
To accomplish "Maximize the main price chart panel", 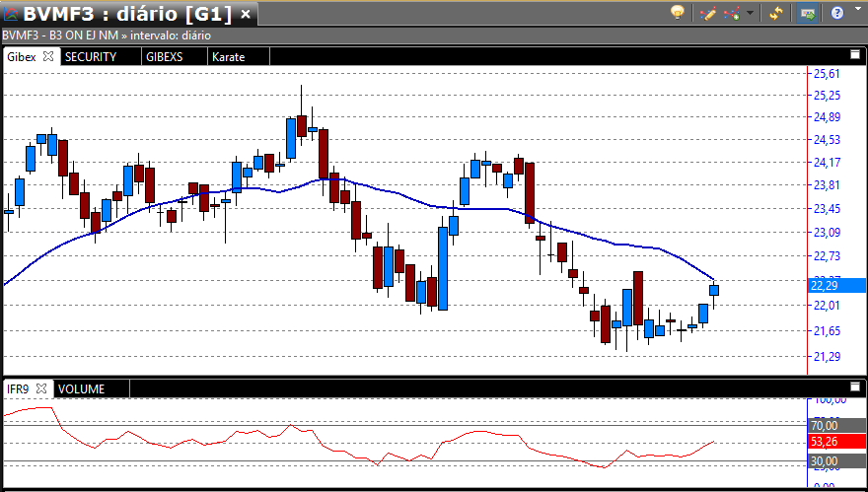I will pyautogui.click(x=855, y=55).
